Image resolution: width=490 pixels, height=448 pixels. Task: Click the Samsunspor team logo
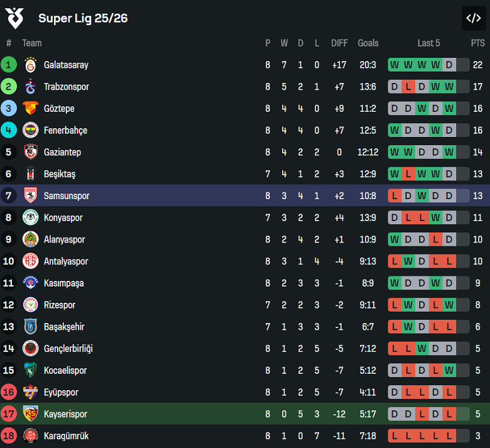coord(30,195)
